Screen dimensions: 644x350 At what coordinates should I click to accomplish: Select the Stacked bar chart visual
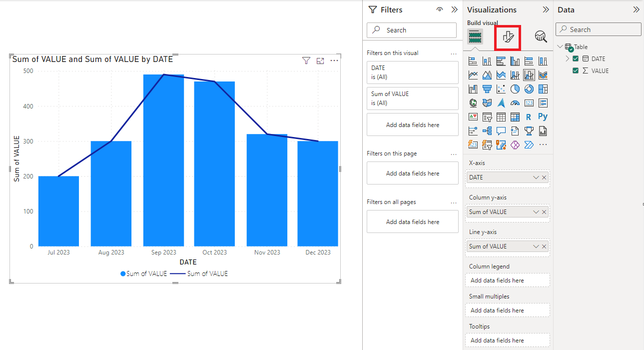click(x=473, y=61)
